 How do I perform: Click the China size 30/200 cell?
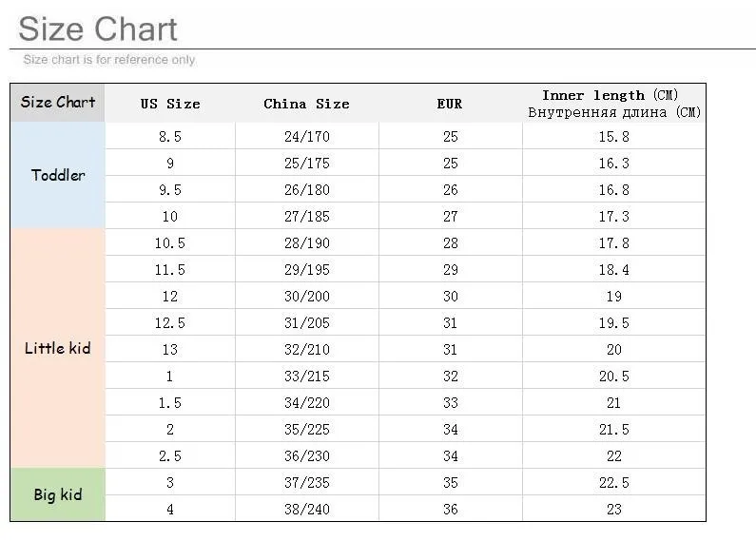pos(306,296)
